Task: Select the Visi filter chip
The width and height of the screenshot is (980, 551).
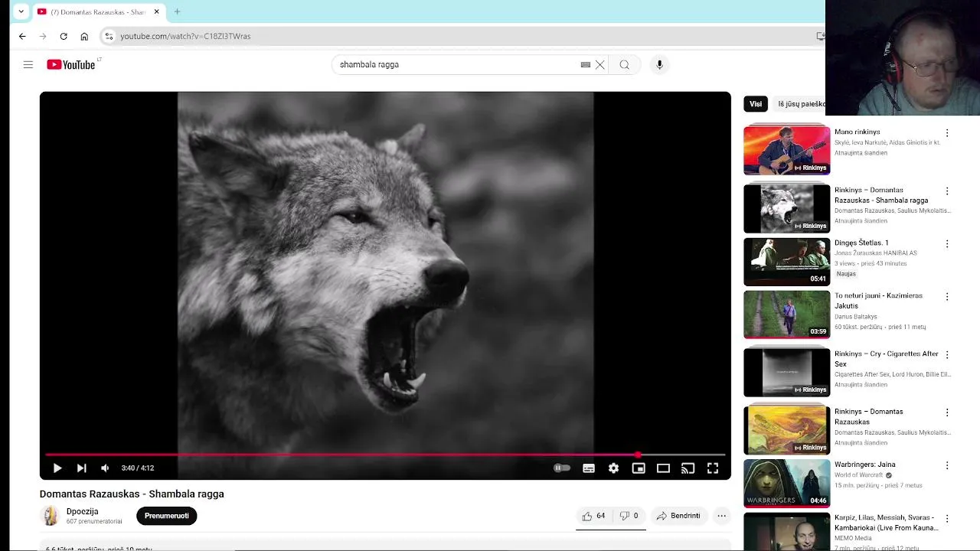Action: tap(756, 104)
